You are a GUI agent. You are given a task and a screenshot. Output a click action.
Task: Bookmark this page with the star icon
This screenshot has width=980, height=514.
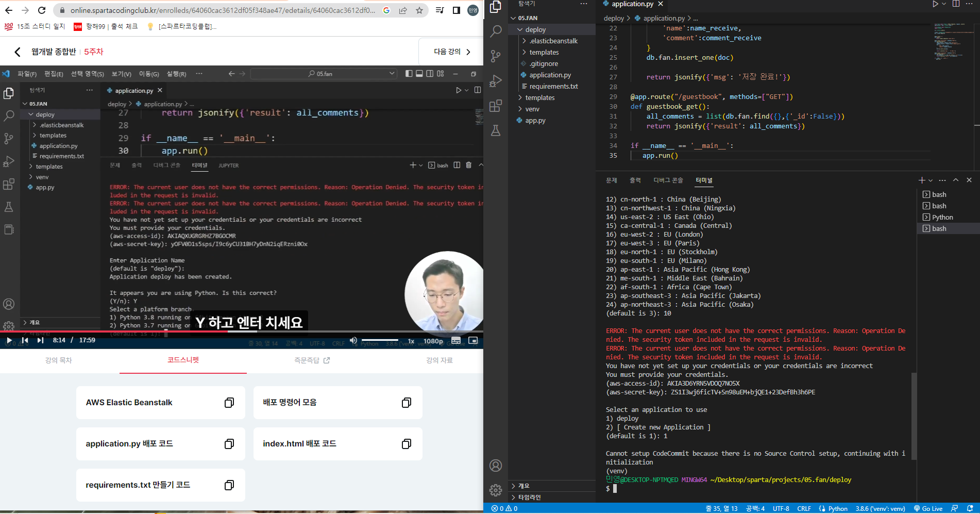tap(419, 10)
